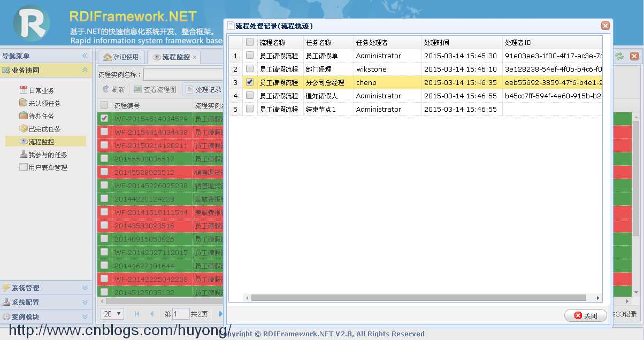Click the 查看流程图 toolbar icon
644x340 pixels.
click(138, 89)
